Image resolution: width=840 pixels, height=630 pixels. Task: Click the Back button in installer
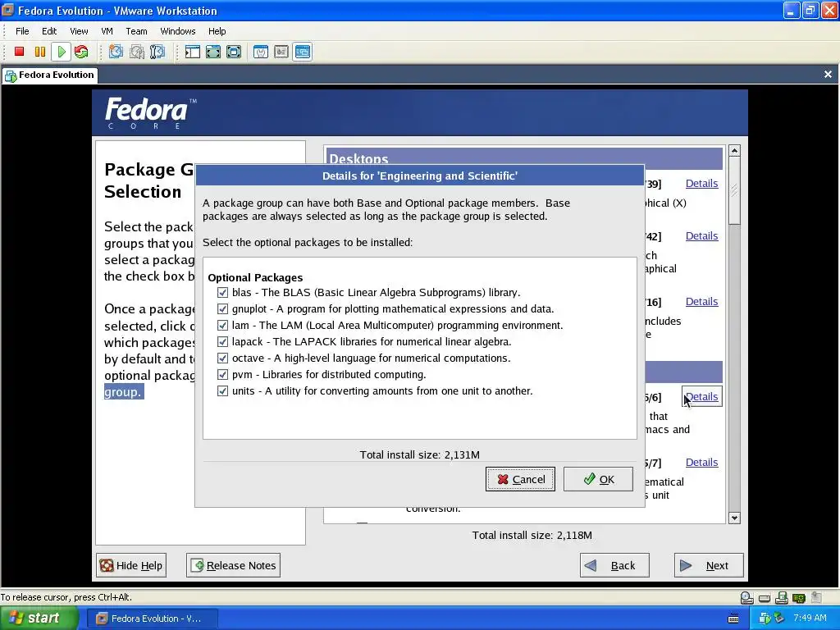coord(614,565)
